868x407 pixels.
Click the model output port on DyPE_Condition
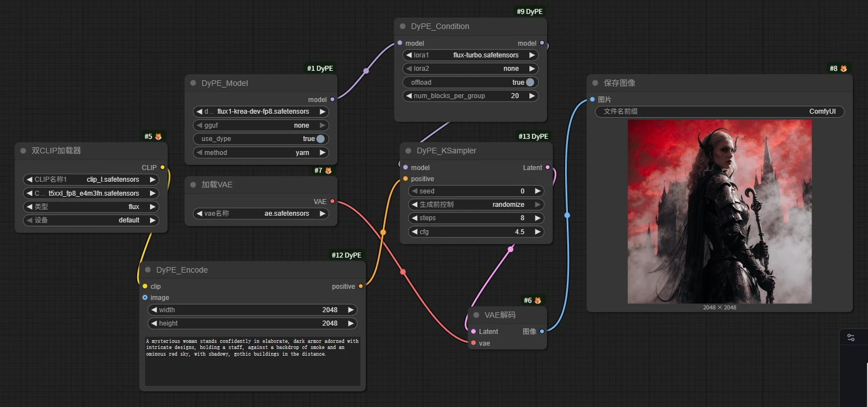(x=542, y=43)
